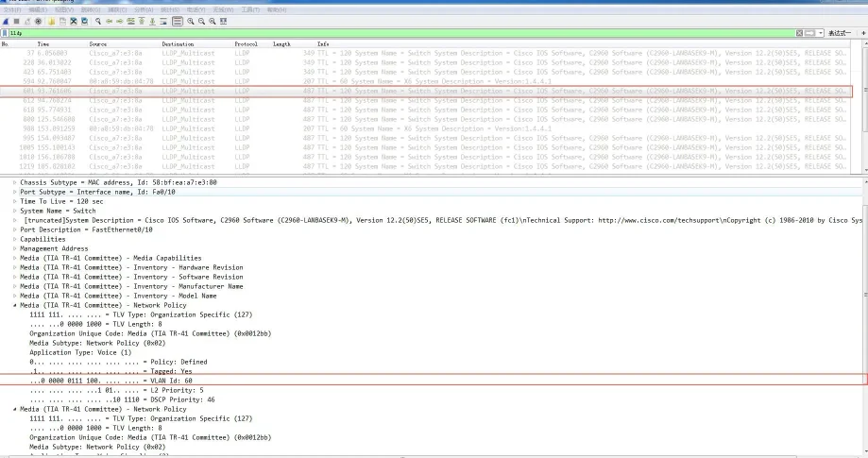The width and height of the screenshot is (868, 458).
Task: Click the zoom in magnifier icon
Action: click(x=191, y=21)
